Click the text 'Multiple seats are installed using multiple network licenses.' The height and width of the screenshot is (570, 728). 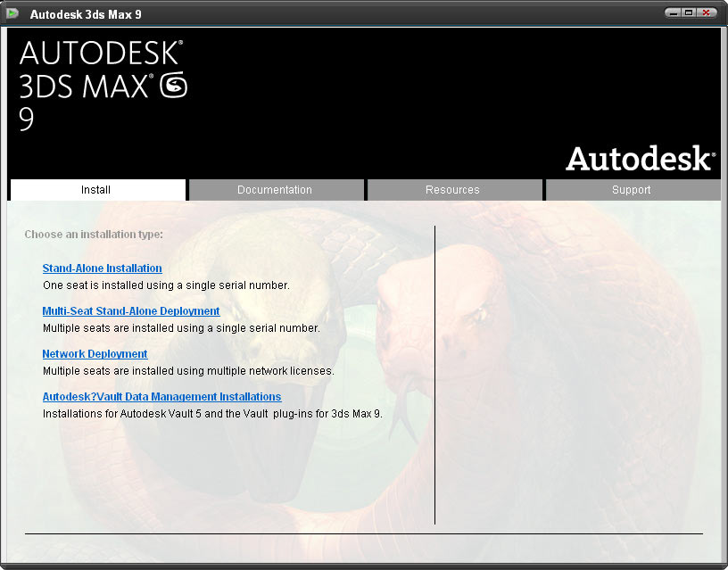[188, 371]
